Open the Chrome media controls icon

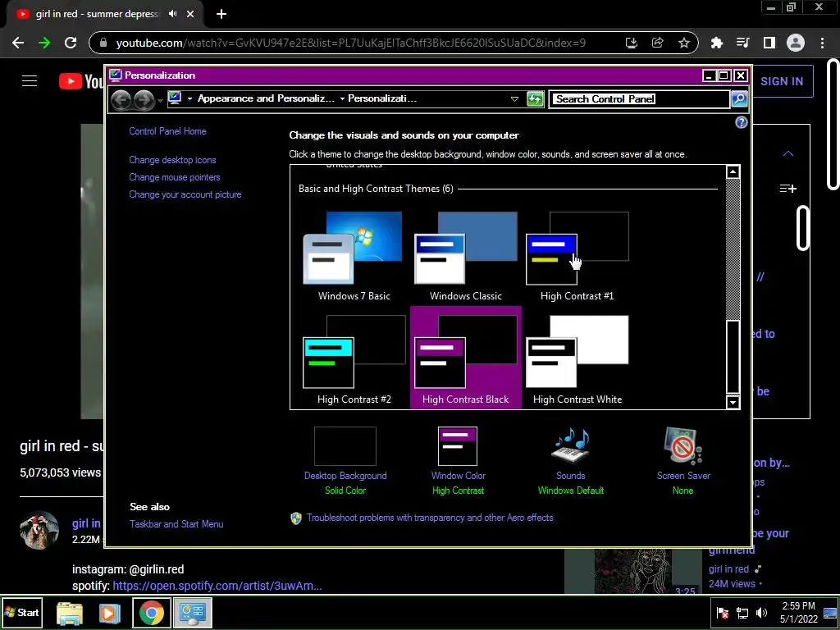[743, 43]
